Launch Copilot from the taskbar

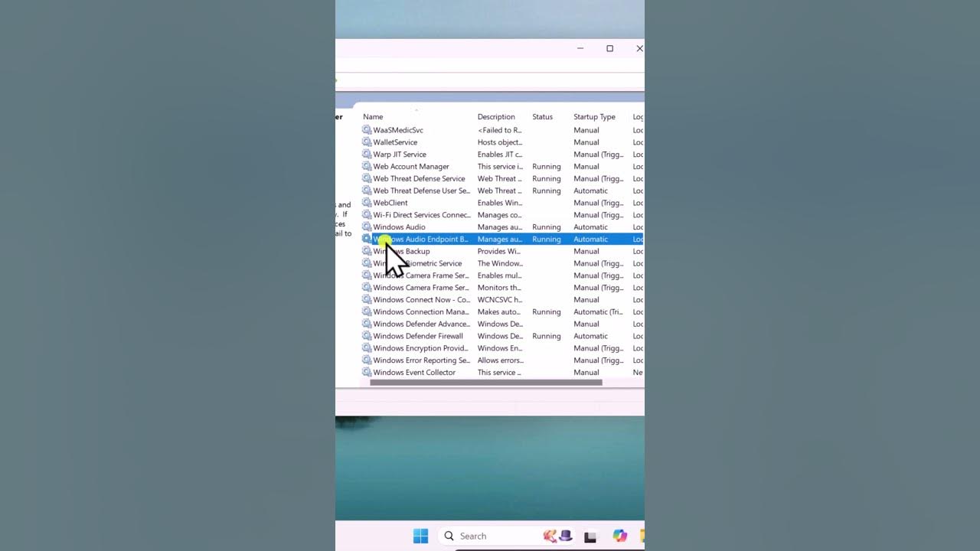[x=619, y=536]
